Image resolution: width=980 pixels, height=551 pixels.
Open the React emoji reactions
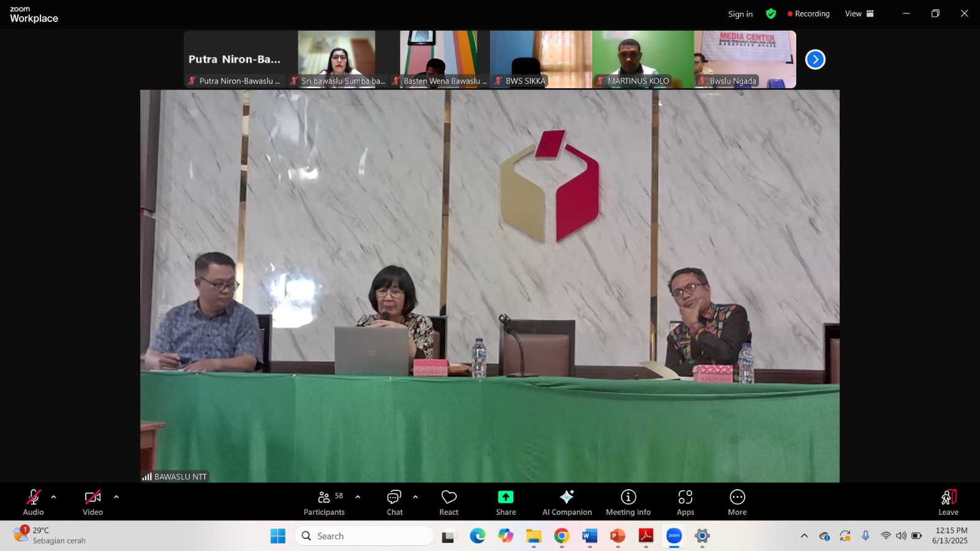click(448, 502)
